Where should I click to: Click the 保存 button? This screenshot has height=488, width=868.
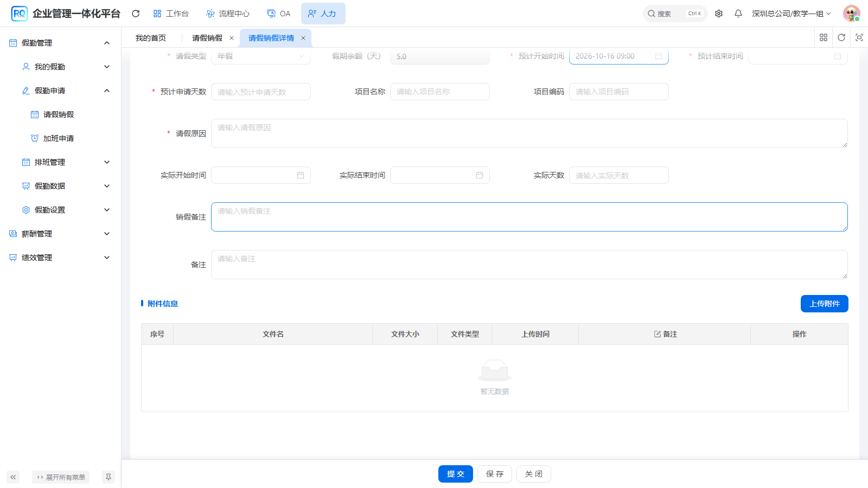(x=495, y=474)
